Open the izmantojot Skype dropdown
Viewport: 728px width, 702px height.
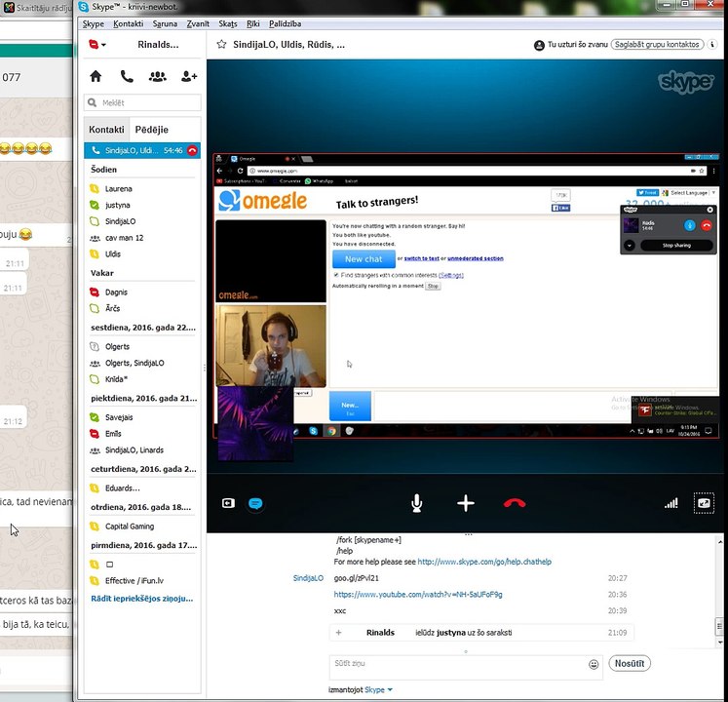pos(378,690)
